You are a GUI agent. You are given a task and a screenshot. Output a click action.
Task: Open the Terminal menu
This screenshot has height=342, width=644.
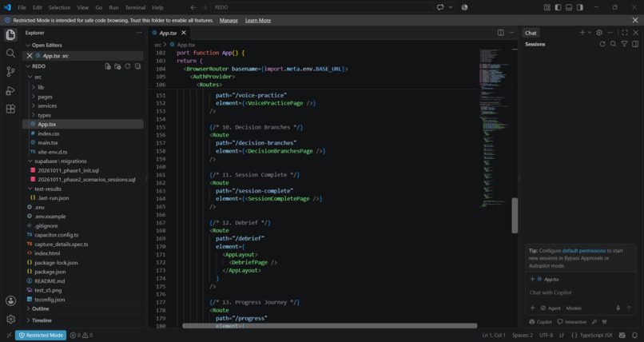pyautogui.click(x=135, y=7)
